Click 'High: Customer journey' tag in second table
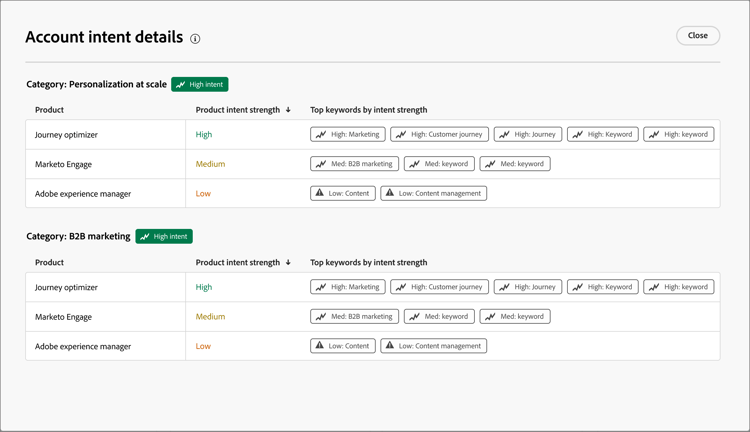The height and width of the screenshot is (432, 750). 439,287
